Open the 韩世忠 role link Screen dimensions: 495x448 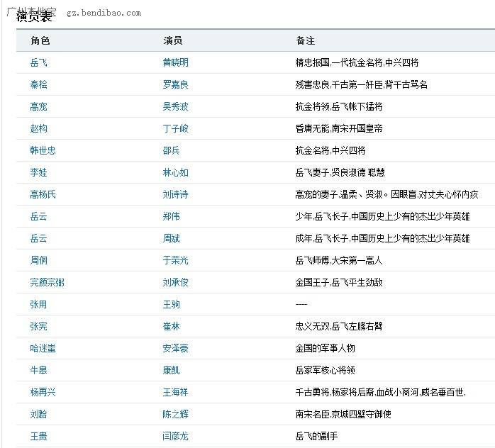click(x=43, y=150)
